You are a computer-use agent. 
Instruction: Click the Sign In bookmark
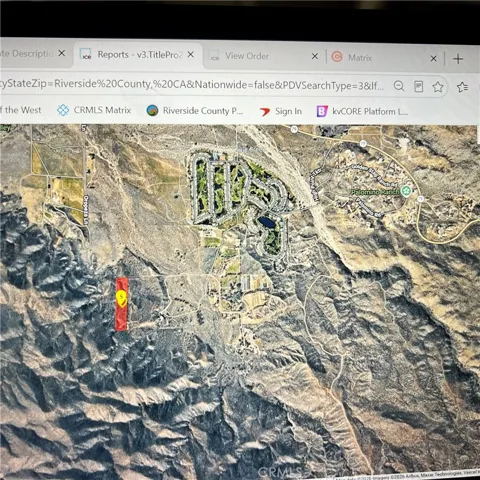(281, 111)
